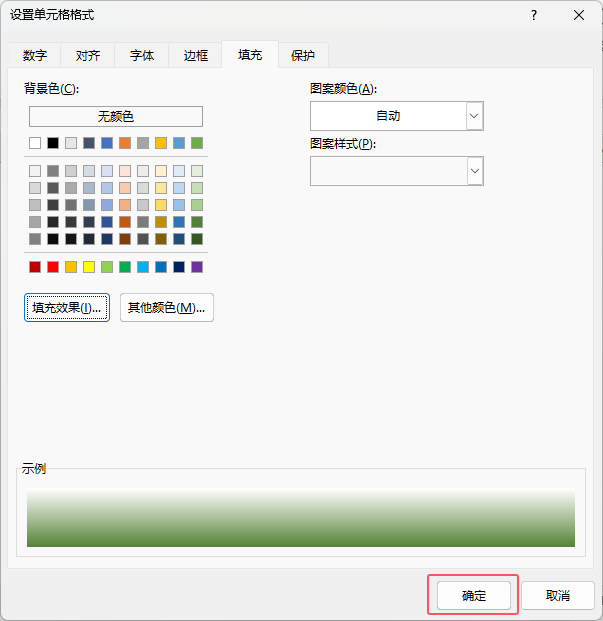603x621 pixels.
Task: Choose the amber standard color swatch
Action: (71, 267)
